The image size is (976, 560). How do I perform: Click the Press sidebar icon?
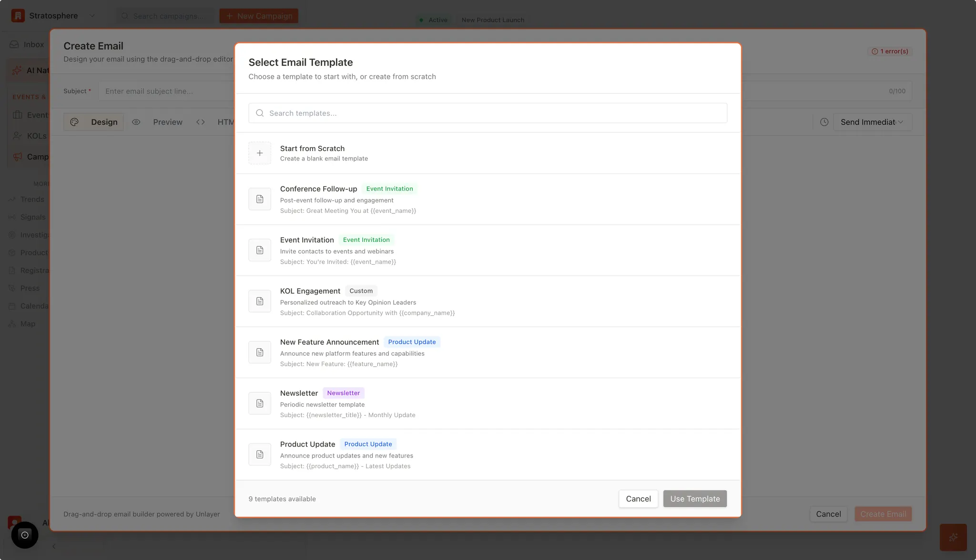(x=11, y=288)
